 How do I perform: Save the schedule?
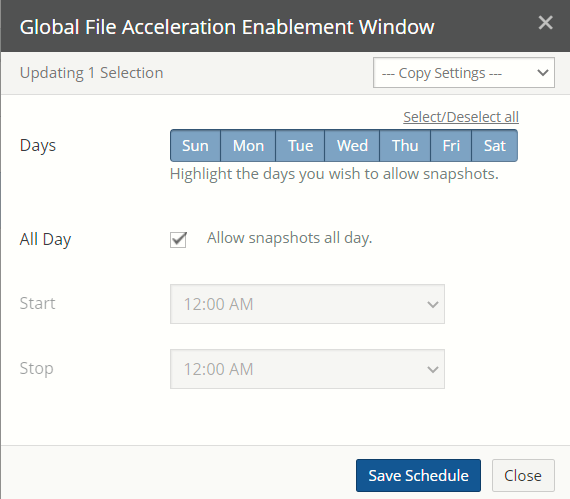click(418, 475)
